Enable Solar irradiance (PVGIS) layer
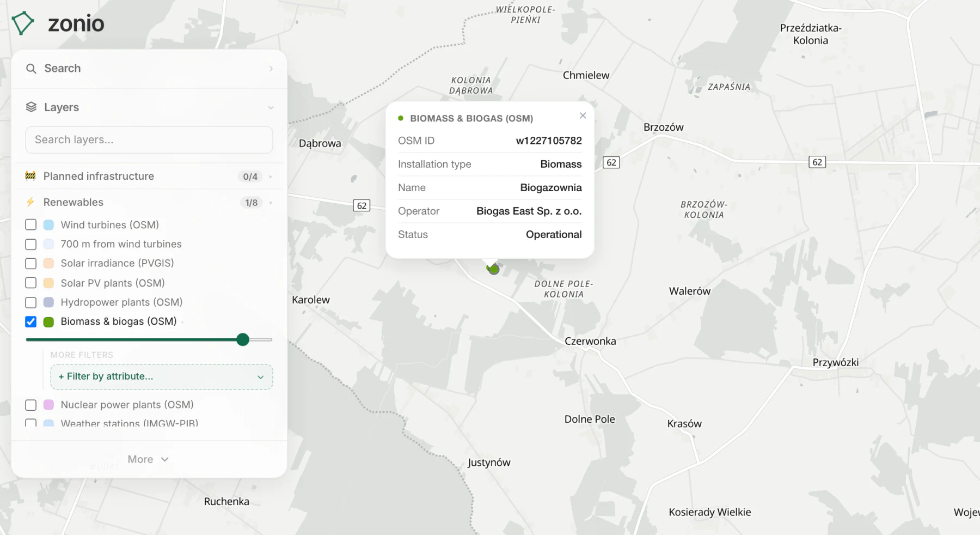Screen dimensions: 980x535 (x=31, y=264)
